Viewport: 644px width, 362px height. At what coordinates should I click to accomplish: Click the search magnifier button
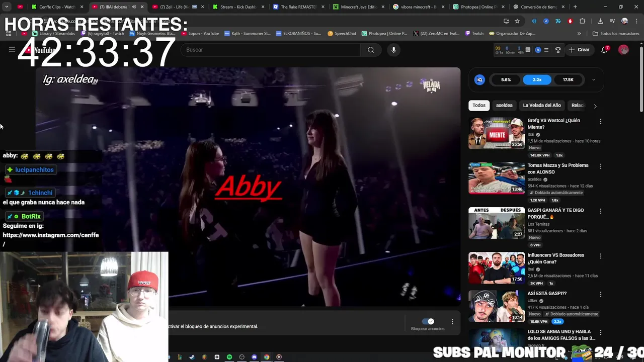coord(371,50)
